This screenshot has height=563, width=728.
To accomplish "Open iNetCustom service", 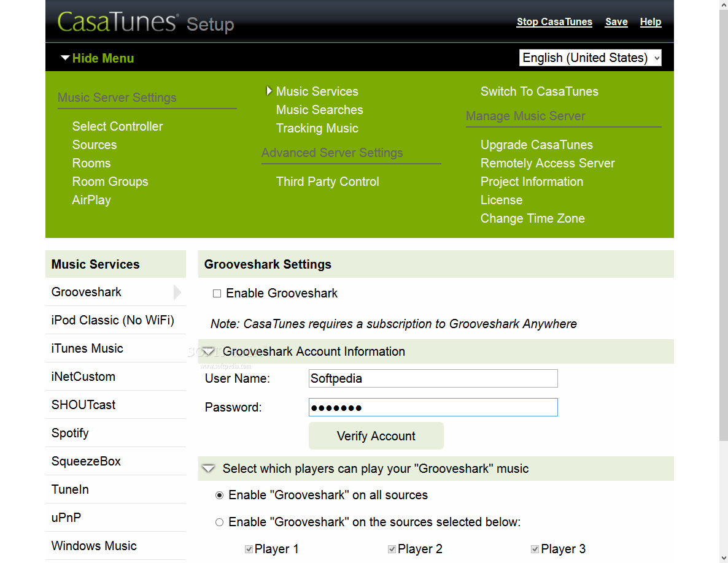I will pos(115,377).
